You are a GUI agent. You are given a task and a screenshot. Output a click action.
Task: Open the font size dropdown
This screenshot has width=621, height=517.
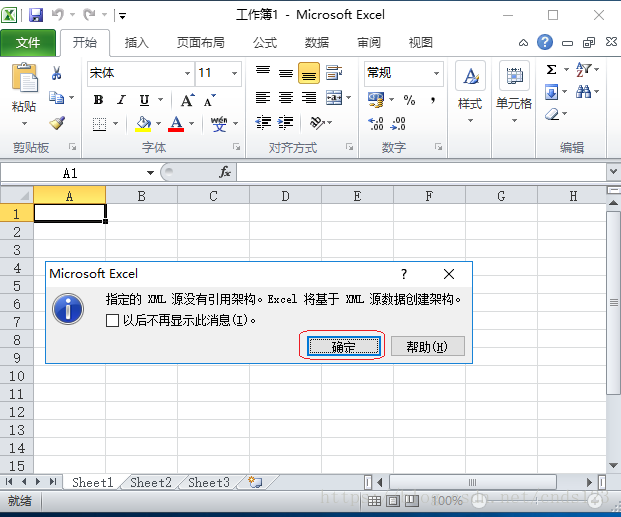(x=234, y=73)
